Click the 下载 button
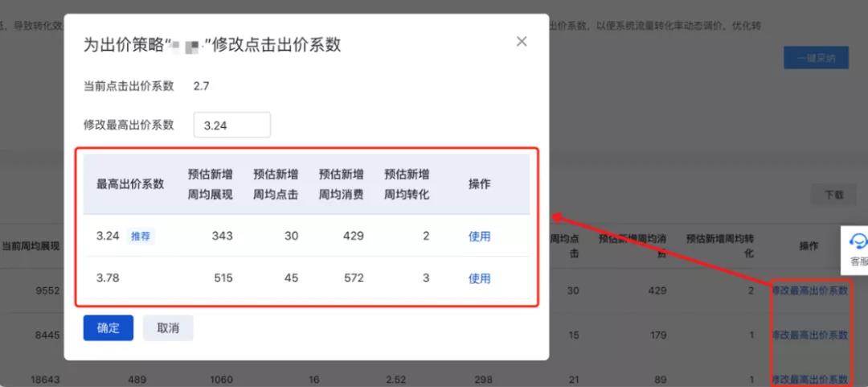 pyautogui.click(x=833, y=194)
